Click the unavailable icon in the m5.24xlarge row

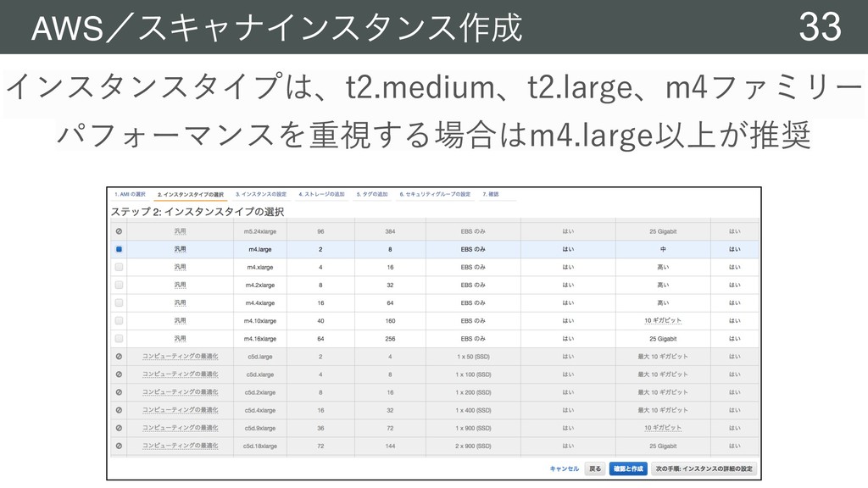click(119, 231)
